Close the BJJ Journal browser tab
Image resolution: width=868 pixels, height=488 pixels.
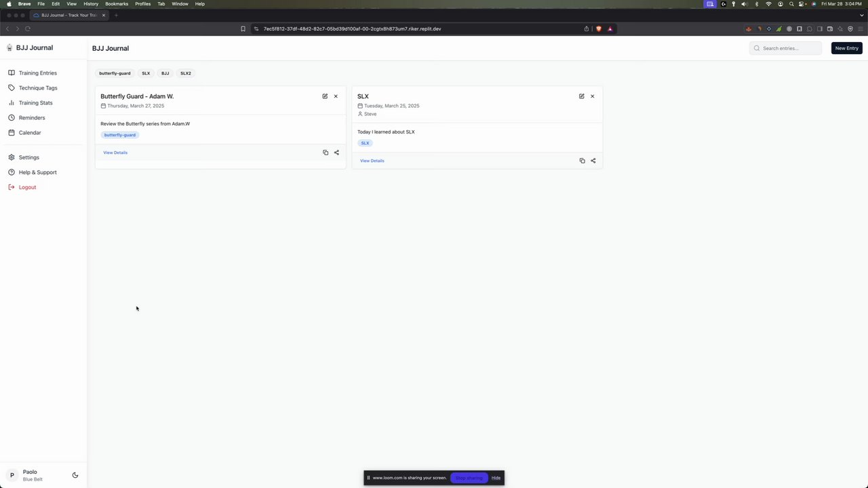tap(104, 15)
